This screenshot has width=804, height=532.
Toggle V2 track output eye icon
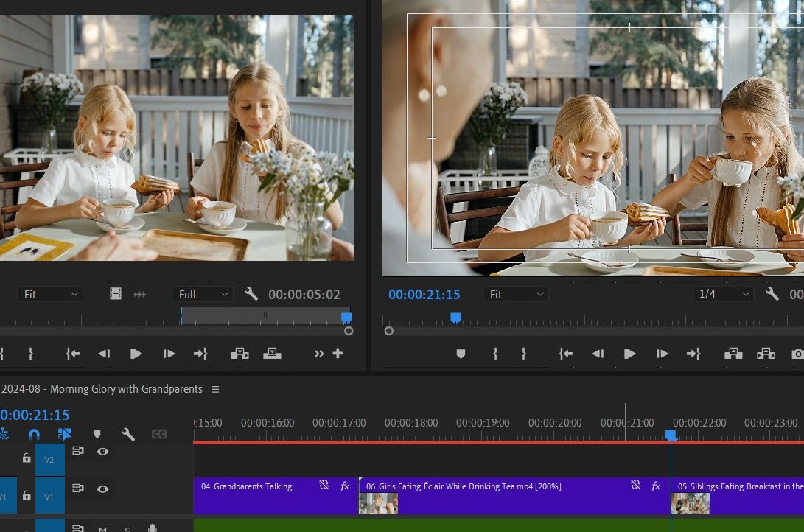pos(102,452)
